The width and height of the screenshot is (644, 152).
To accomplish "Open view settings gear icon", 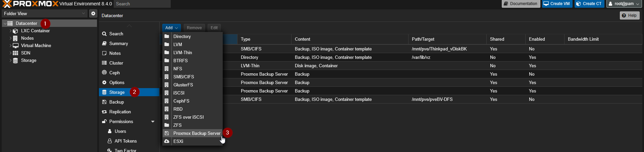I will [93, 13].
